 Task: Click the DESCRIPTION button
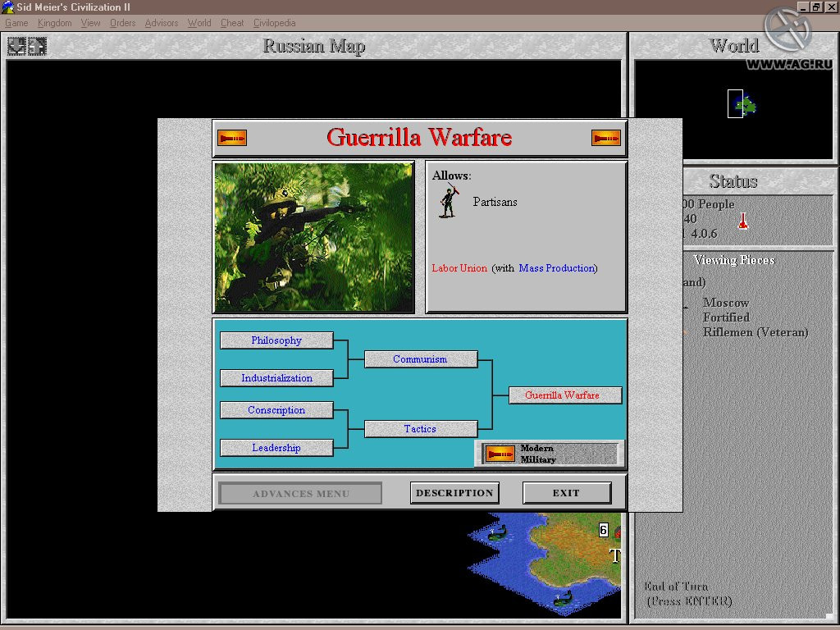click(454, 493)
